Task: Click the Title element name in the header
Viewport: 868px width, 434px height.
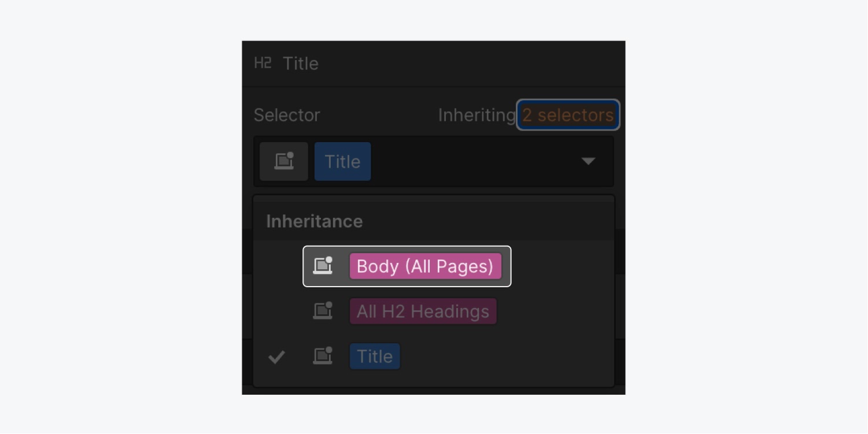Action: pyautogui.click(x=301, y=64)
